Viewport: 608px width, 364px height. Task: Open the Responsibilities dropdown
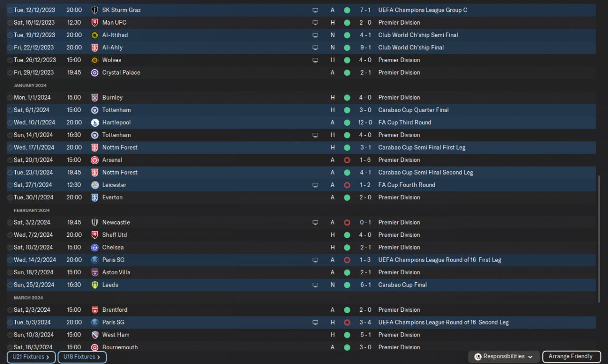pyautogui.click(x=503, y=357)
